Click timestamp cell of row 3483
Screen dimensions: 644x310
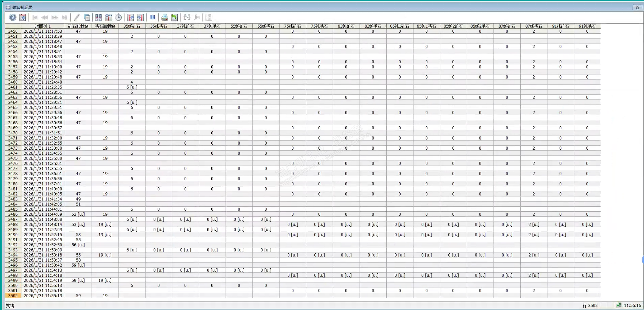43,199
